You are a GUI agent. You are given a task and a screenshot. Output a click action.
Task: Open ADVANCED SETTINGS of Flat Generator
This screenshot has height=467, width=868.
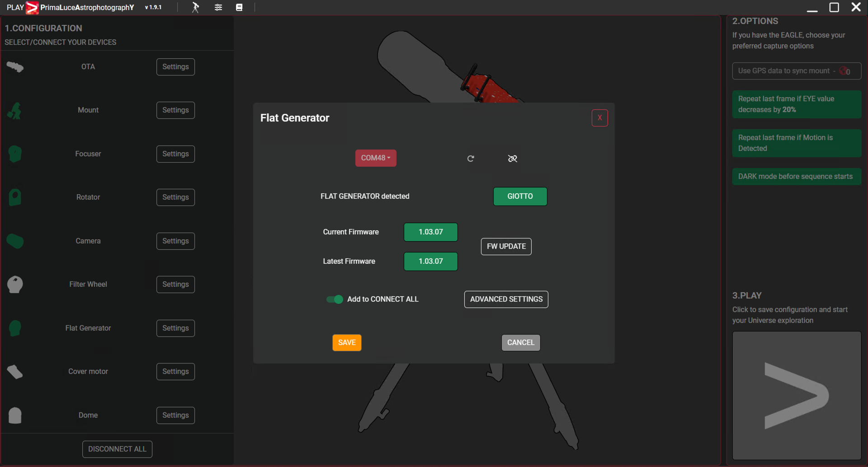[506, 299]
